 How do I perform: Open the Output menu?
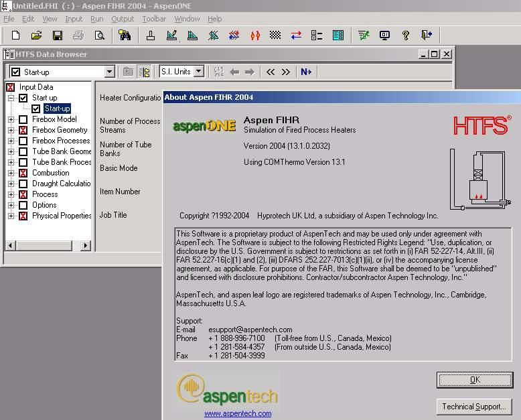tap(123, 19)
